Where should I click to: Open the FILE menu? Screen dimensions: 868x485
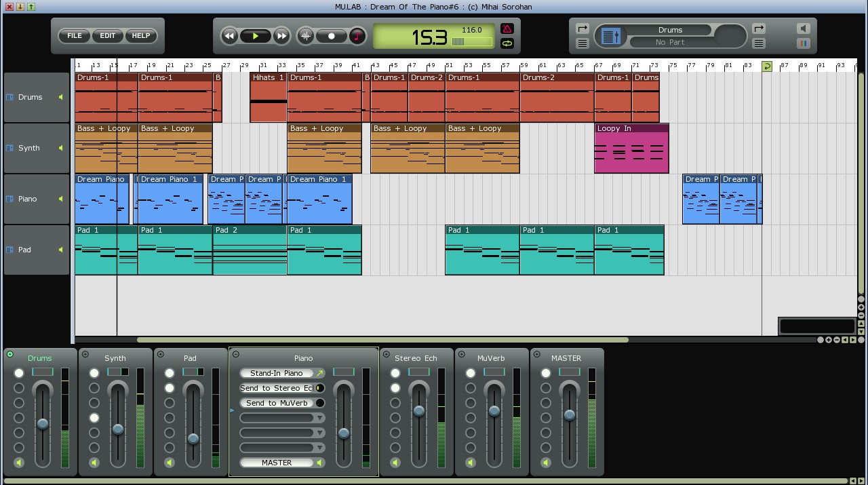(x=75, y=36)
